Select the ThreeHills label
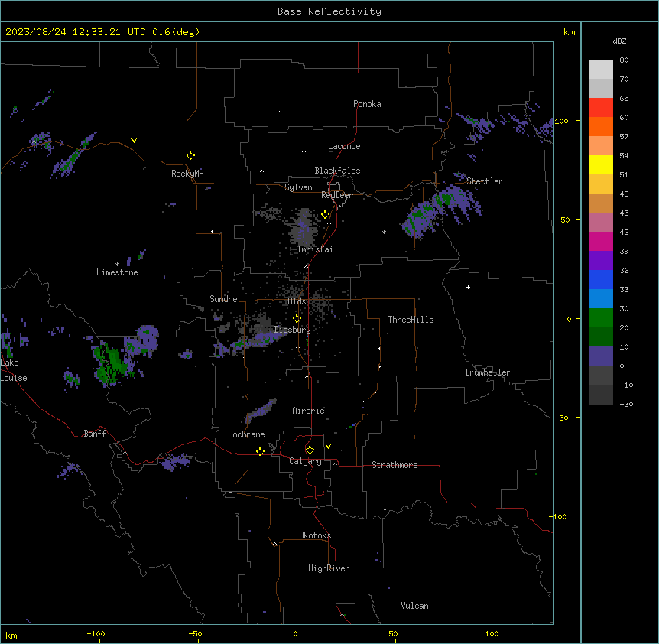The width and height of the screenshot is (659, 644). [x=411, y=320]
